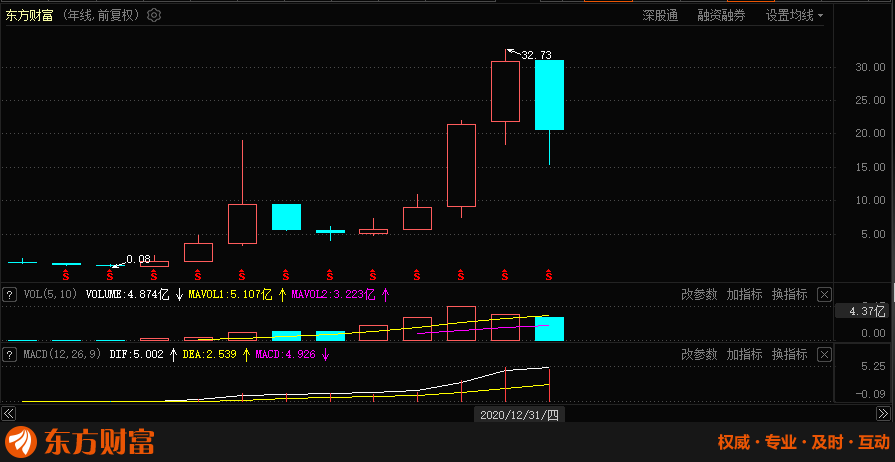Click the 2020/12/31/四 date marker
895x462 pixels.
pyautogui.click(x=519, y=415)
